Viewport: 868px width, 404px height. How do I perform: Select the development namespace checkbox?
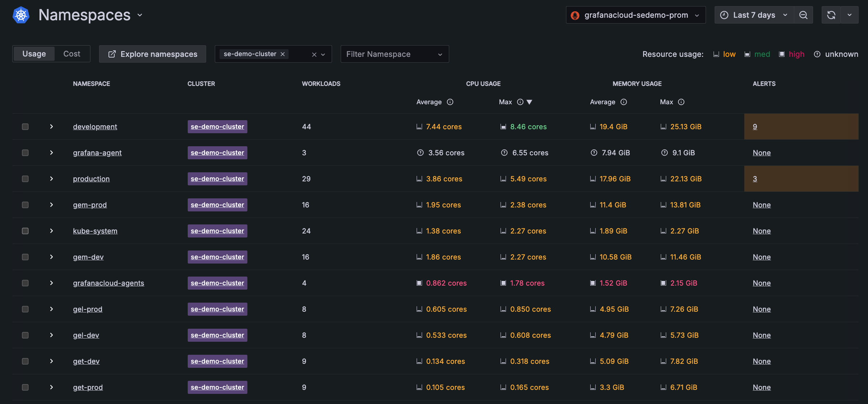pyautogui.click(x=25, y=127)
